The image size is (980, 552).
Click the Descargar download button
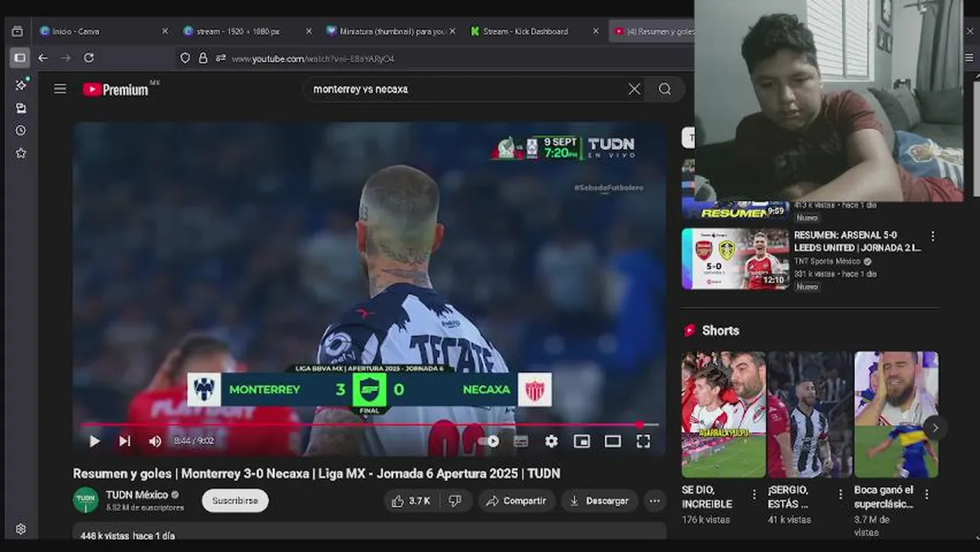[x=599, y=501]
